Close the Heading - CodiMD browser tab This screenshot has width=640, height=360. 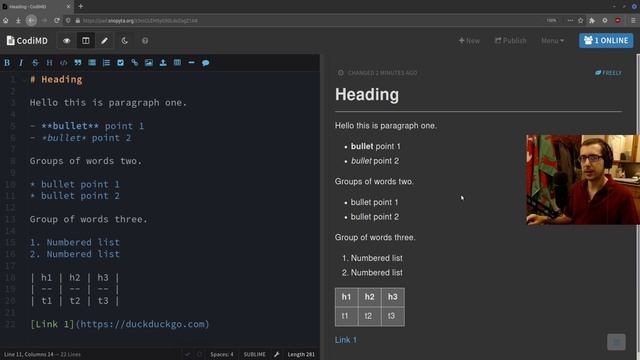pos(68,7)
